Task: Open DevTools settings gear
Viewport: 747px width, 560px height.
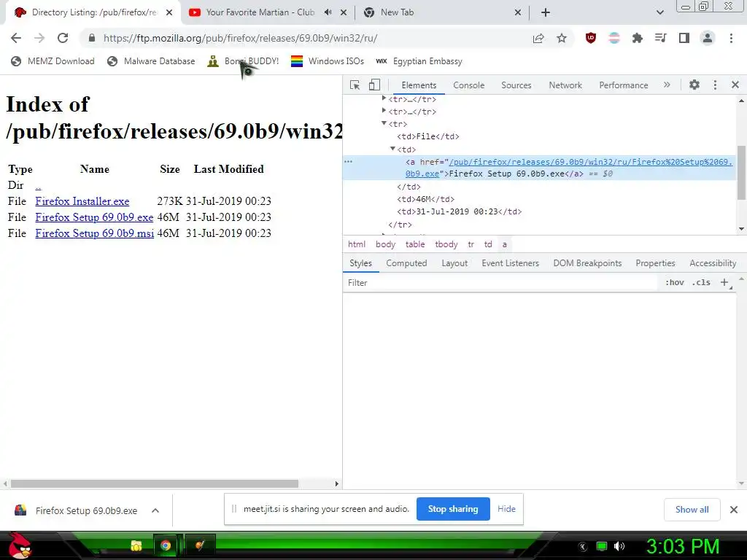Action: pos(694,85)
